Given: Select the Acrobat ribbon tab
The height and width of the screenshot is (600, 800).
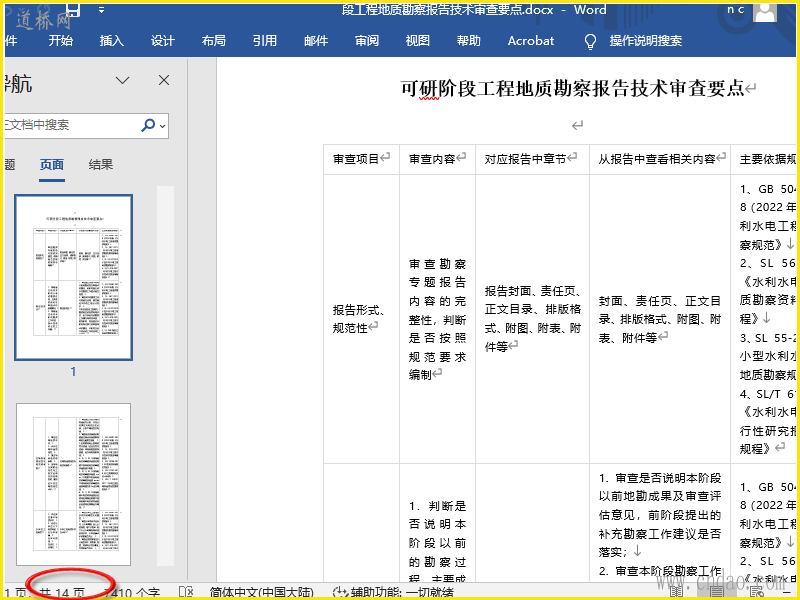Looking at the screenshot, I should pos(530,41).
